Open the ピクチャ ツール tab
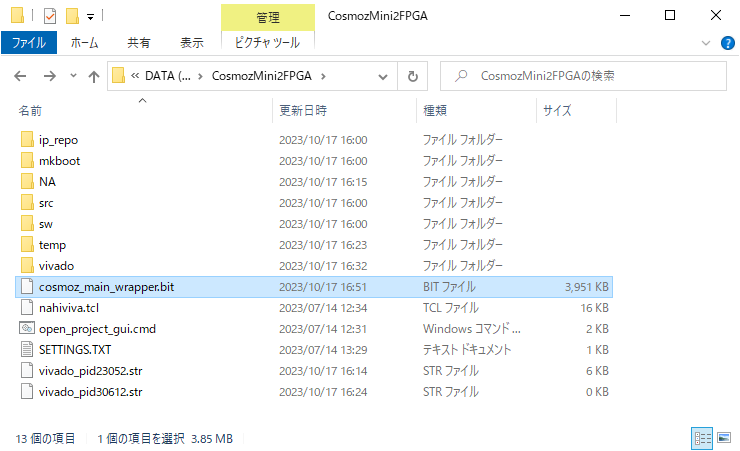The image size is (740, 451). point(267,43)
